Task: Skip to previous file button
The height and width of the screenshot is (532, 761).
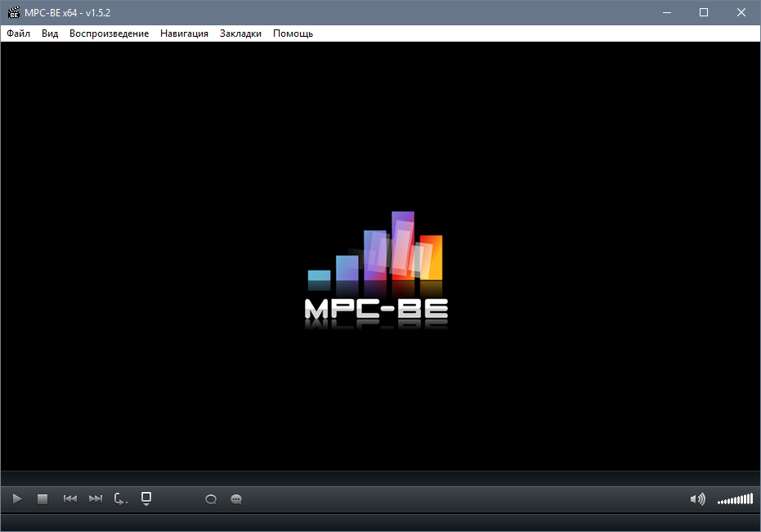Action: point(70,498)
